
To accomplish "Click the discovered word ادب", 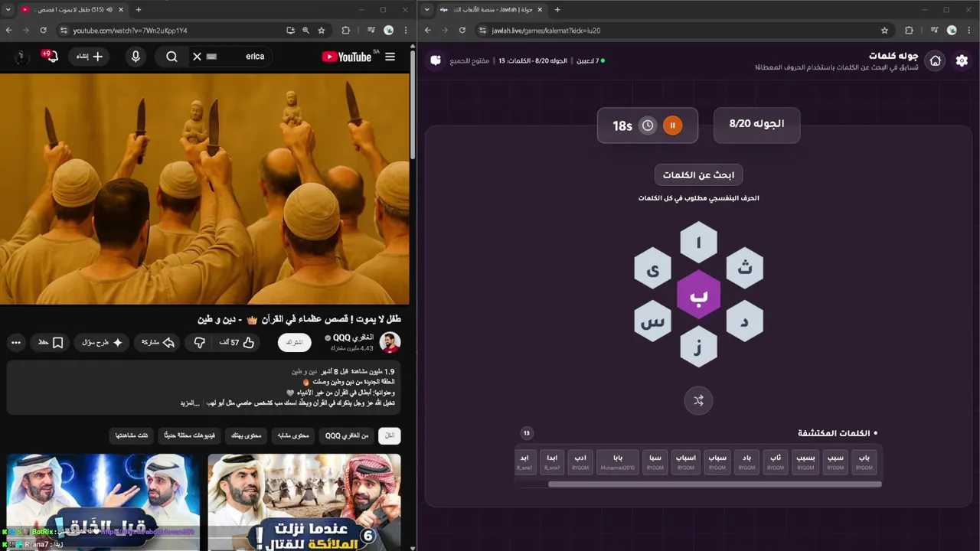I will coord(580,461).
